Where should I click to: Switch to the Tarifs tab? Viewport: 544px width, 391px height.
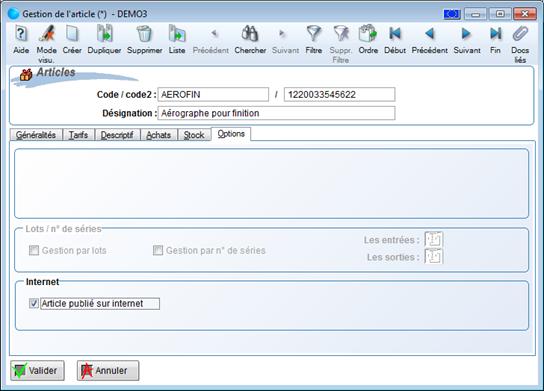tap(78, 135)
